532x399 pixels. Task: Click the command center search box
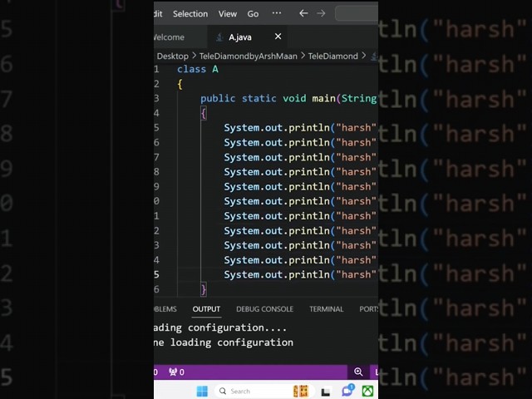(x=357, y=13)
